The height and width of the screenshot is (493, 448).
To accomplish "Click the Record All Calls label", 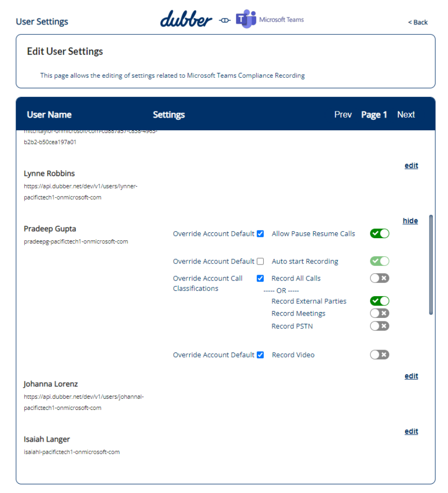I will pos(296,278).
